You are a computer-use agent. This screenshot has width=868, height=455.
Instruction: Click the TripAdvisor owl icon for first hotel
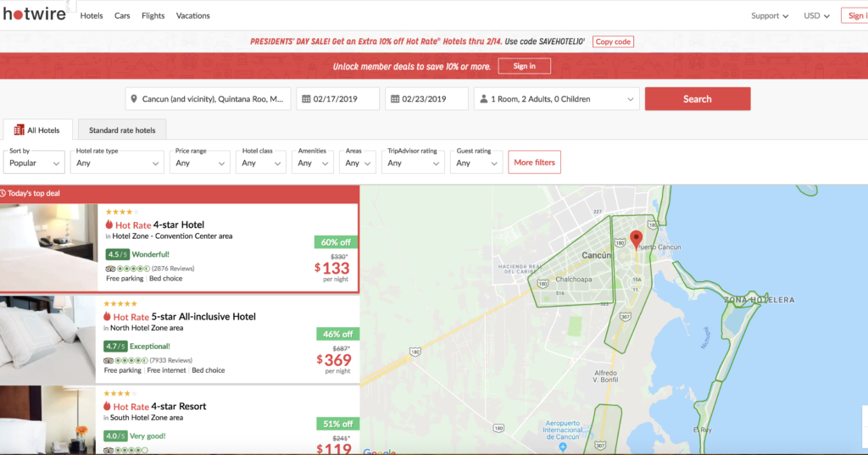click(110, 269)
